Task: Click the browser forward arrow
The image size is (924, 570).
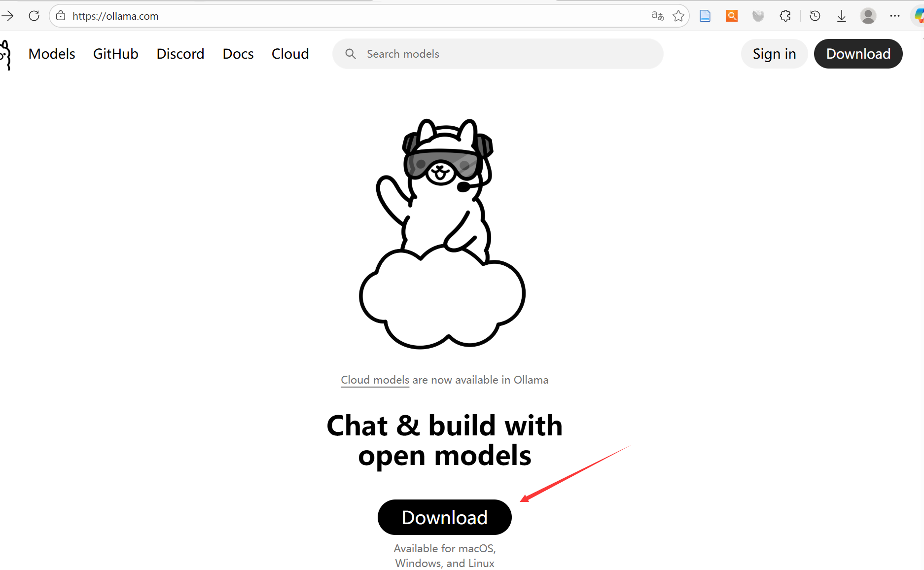Action: point(7,16)
